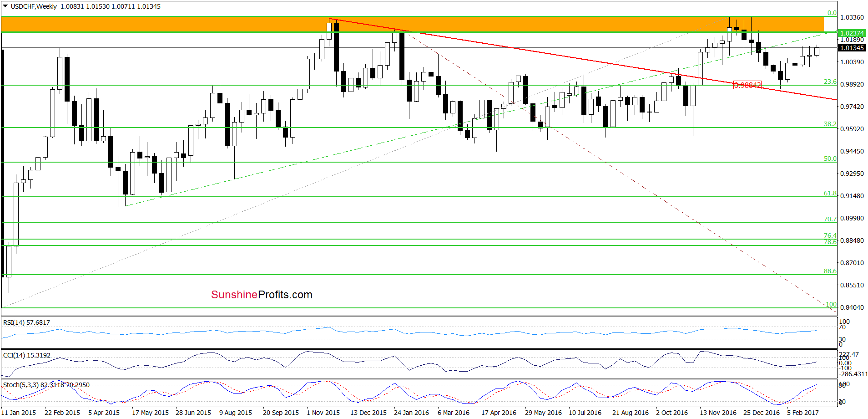Click the Fibonacci 0.0 level label
Screen dimensions: 868x419
[832, 13]
